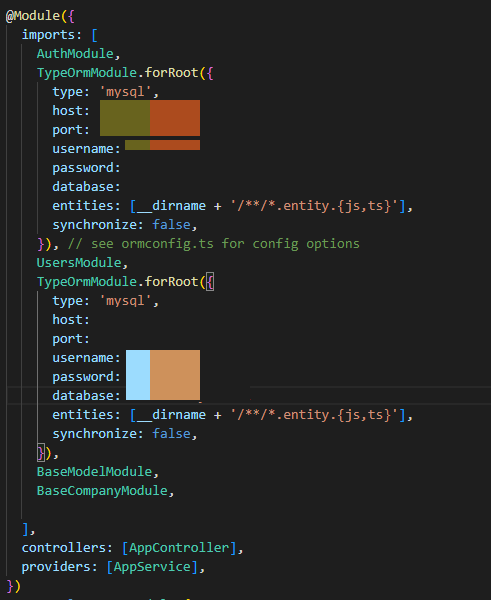Click the @Module decorator text
The image size is (491, 600).
tap(33, 16)
